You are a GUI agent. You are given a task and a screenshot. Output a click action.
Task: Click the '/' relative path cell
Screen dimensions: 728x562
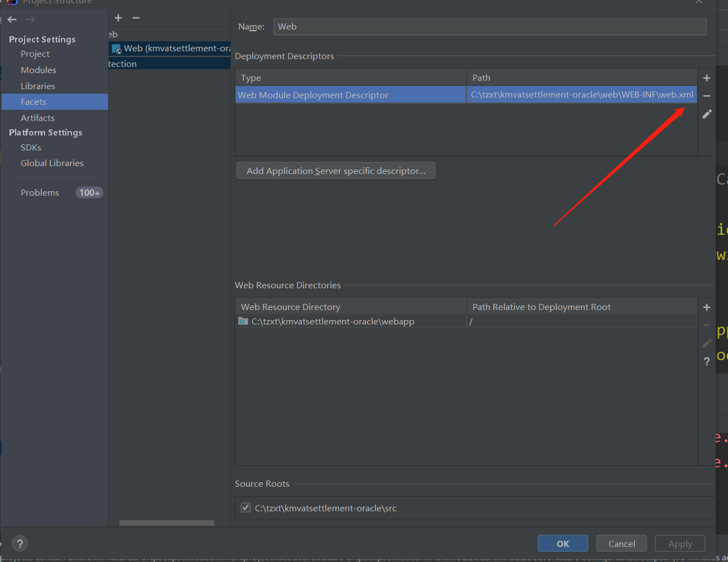(582, 321)
